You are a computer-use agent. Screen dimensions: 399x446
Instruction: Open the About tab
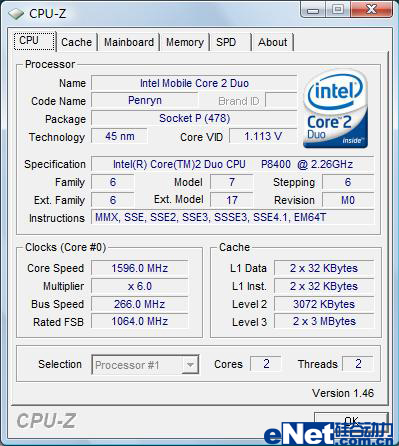click(272, 42)
